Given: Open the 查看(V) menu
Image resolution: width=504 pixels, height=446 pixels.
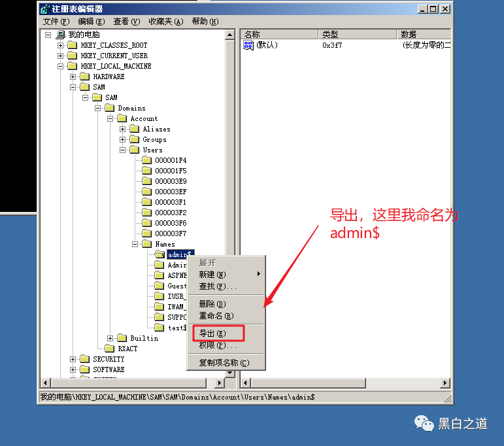Looking at the screenshot, I should coord(127,22).
